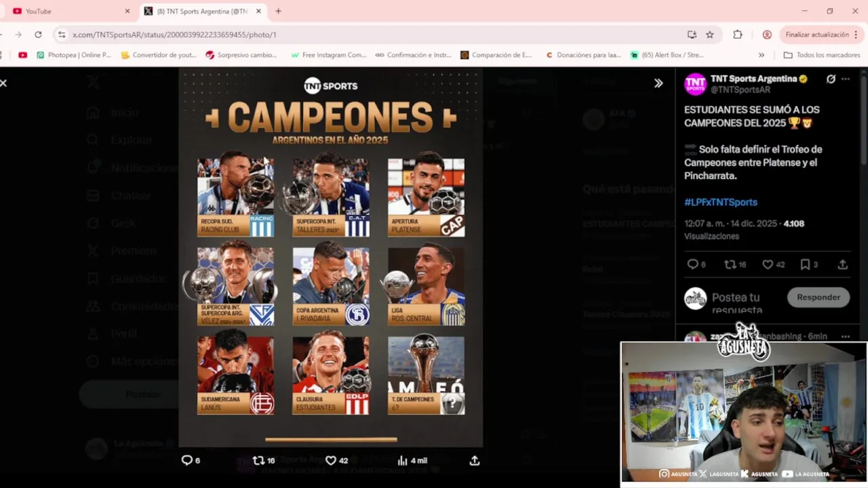Switch to the YouTube browser tab
This screenshot has height=488, width=868.
point(69,11)
